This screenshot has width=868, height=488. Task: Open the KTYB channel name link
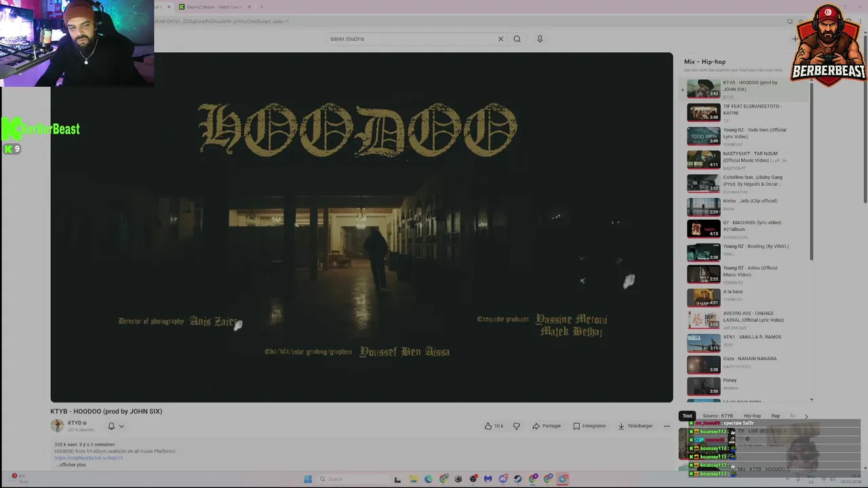click(75, 423)
